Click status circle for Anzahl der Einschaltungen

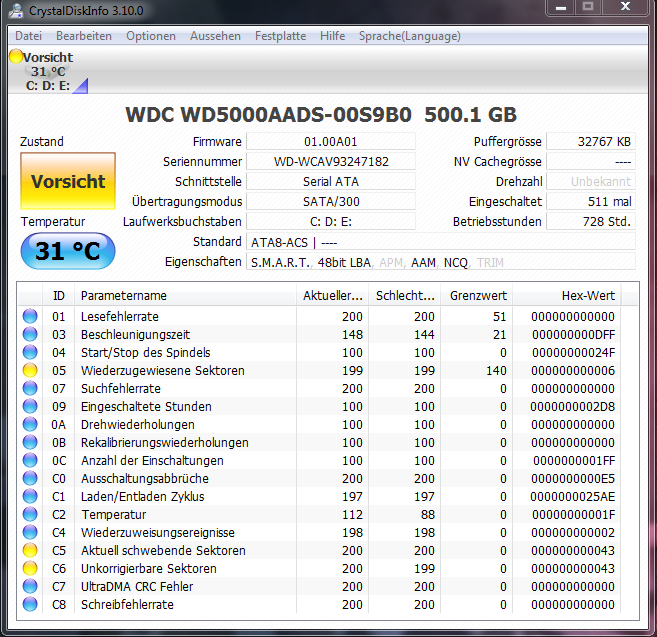30,460
